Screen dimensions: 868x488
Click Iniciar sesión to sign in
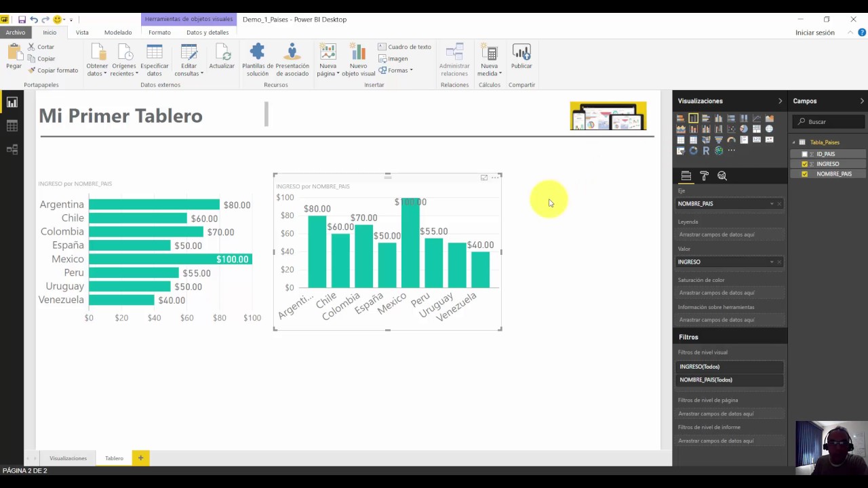(815, 33)
